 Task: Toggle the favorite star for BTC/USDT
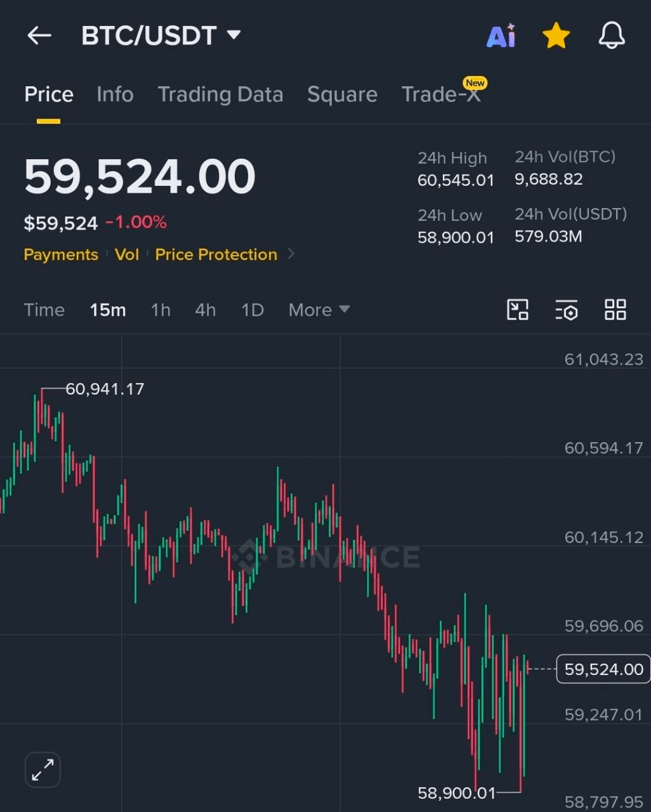(556, 36)
